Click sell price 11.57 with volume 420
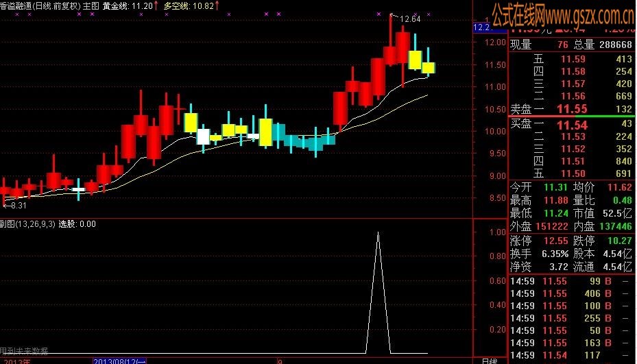This screenshot has width=637, height=364. [x=573, y=84]
